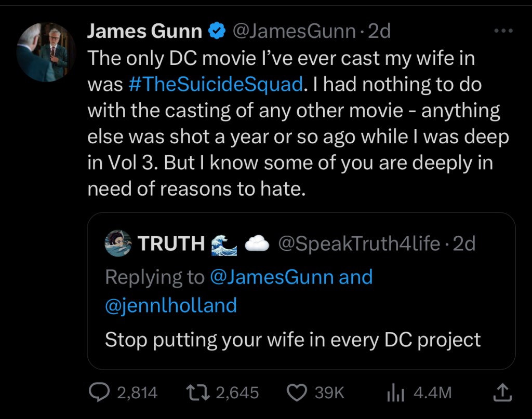Like the tweet with heart icon

(297, 393)
